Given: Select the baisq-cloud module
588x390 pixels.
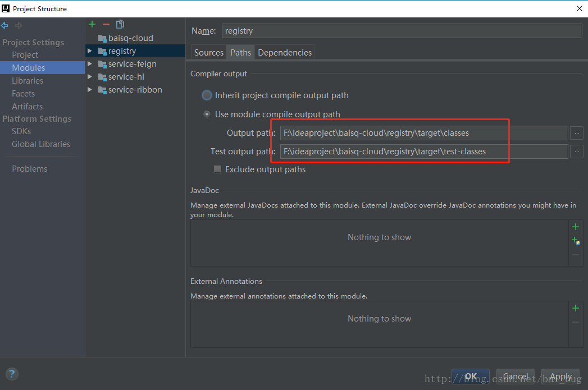Looking at the screenshot, I should (x=130, y=38).
